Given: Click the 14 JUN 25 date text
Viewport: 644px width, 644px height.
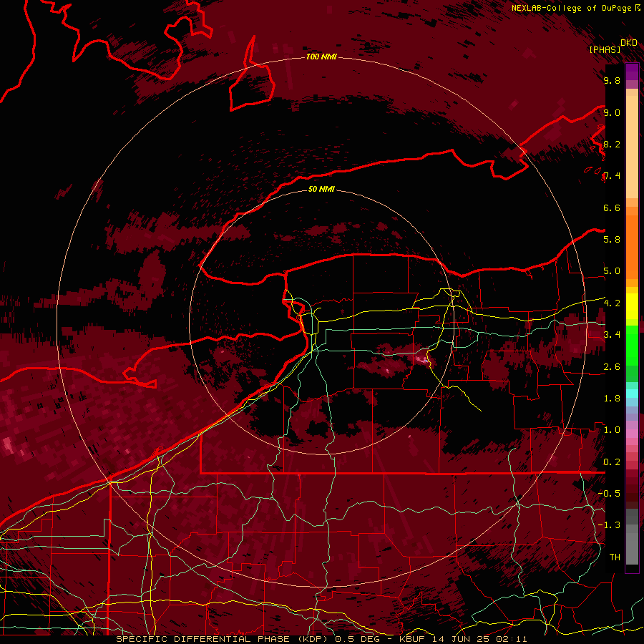Looking at the screenshot, I should click(x=462, y=639).
